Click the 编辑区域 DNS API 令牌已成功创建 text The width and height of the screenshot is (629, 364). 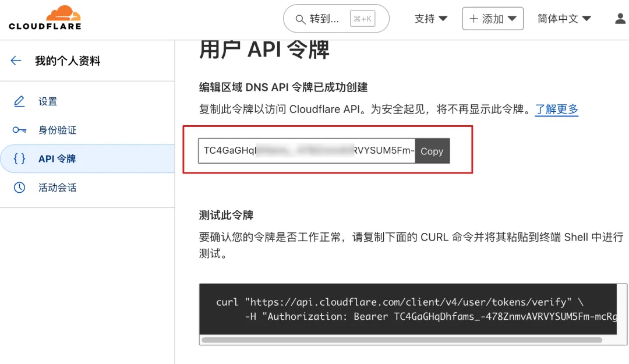pyautogui.click(x=283, y=87)
